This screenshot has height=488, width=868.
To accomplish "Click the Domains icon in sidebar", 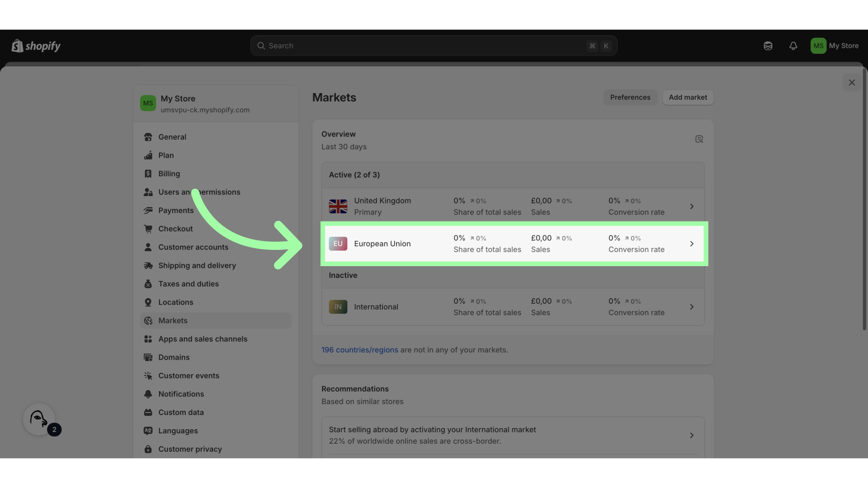I will coord(148,357).
